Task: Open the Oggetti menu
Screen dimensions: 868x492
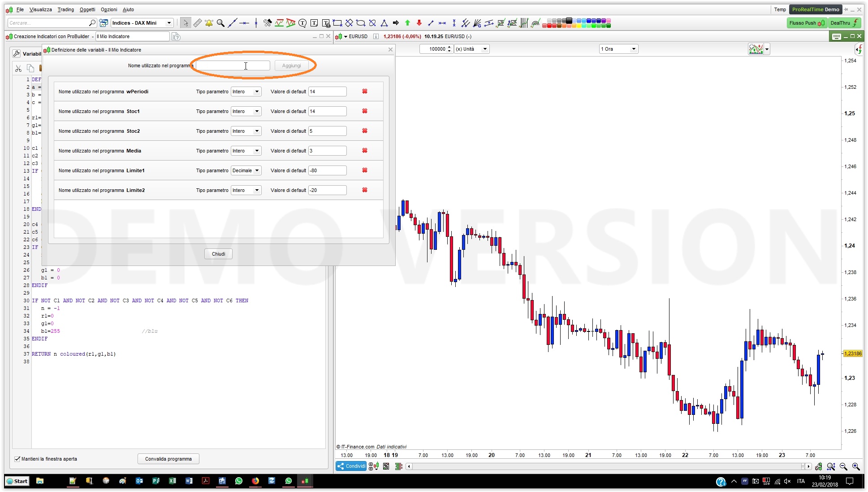Action: point(87,9)
